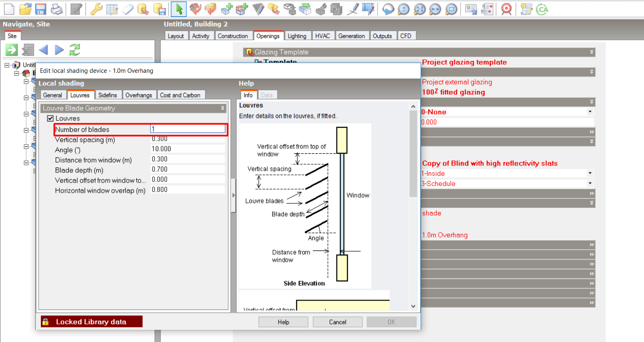Switch to the Sidefins tab
644x342 pixels.
point(107,95)
